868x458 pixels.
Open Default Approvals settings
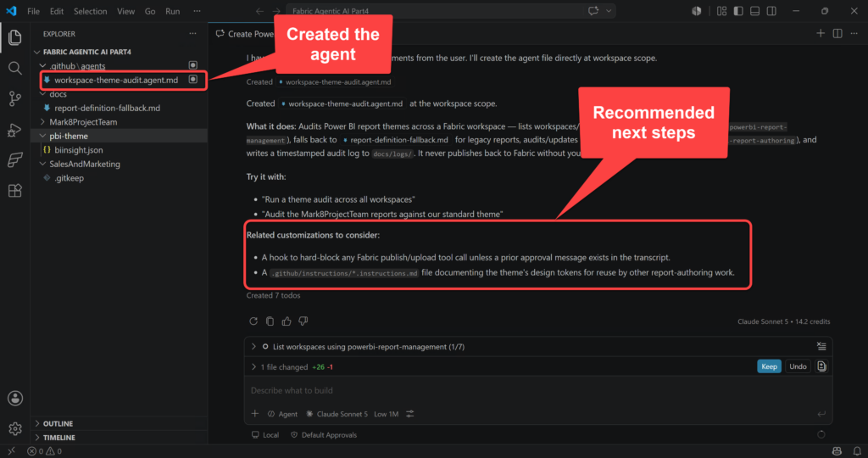click(x=324, y=435)
